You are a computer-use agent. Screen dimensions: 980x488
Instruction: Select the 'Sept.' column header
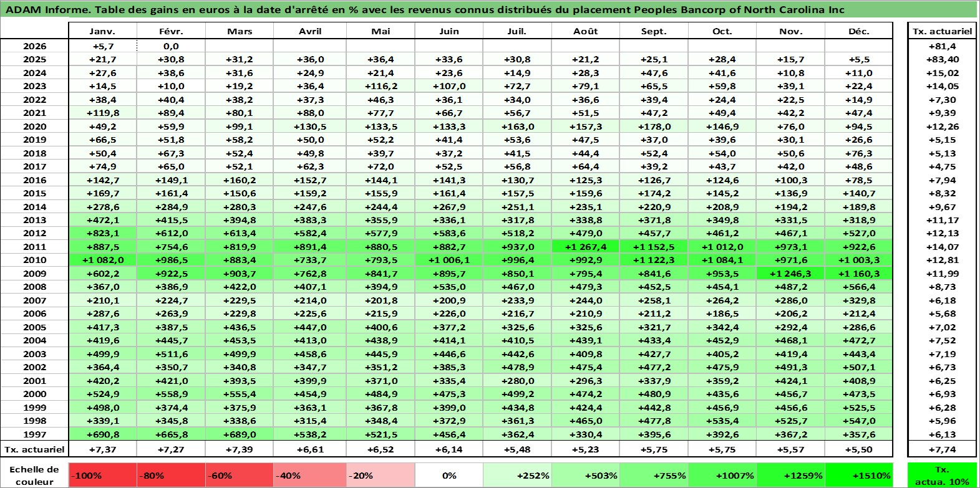[x=654, y=31]
